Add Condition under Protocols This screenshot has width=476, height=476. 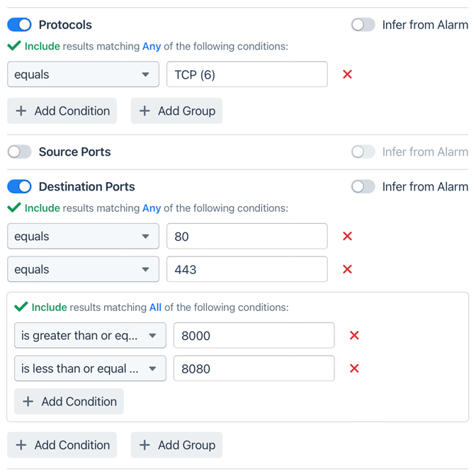[x=62, y=111]
